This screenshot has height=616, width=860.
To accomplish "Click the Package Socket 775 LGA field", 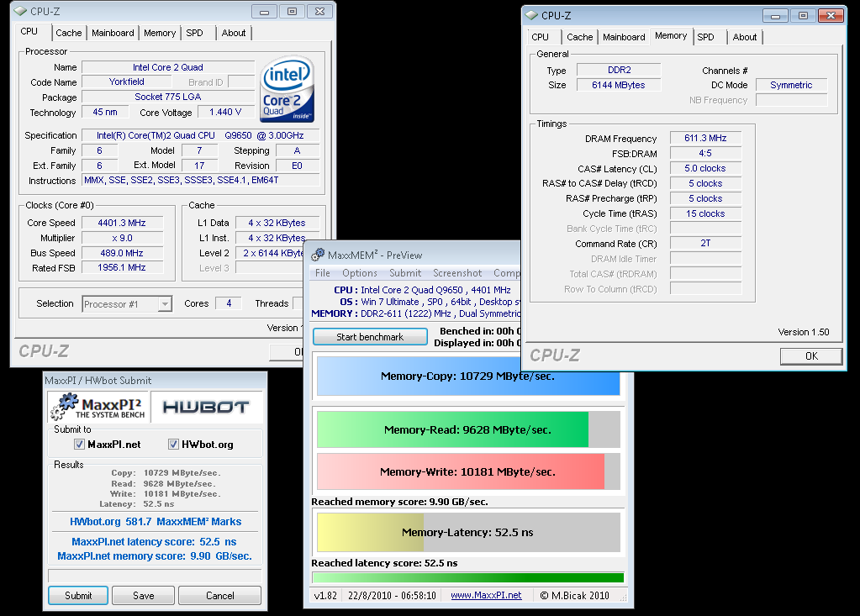I will click(168, 97).
